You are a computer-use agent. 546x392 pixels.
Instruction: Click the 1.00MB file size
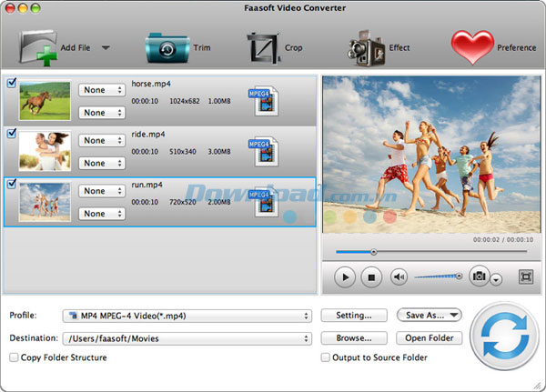pyautogui.click(x=219, y=101)
